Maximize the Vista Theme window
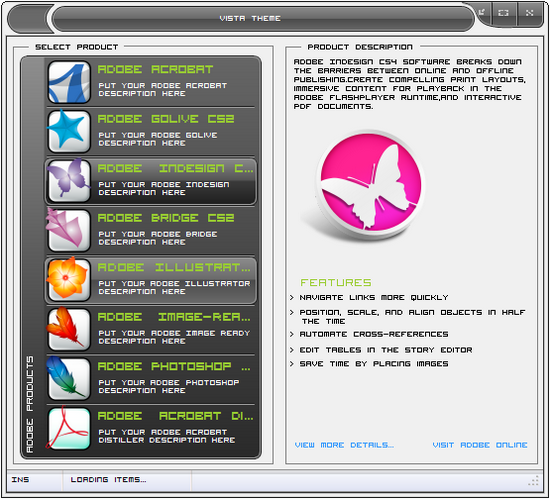Screen dimensions: 550x499 coord(504,13)
